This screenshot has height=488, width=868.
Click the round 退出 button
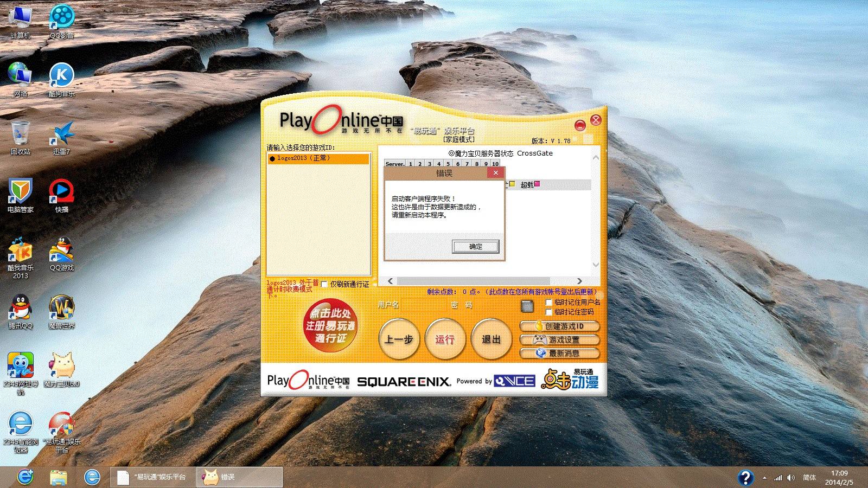point(491,339)
